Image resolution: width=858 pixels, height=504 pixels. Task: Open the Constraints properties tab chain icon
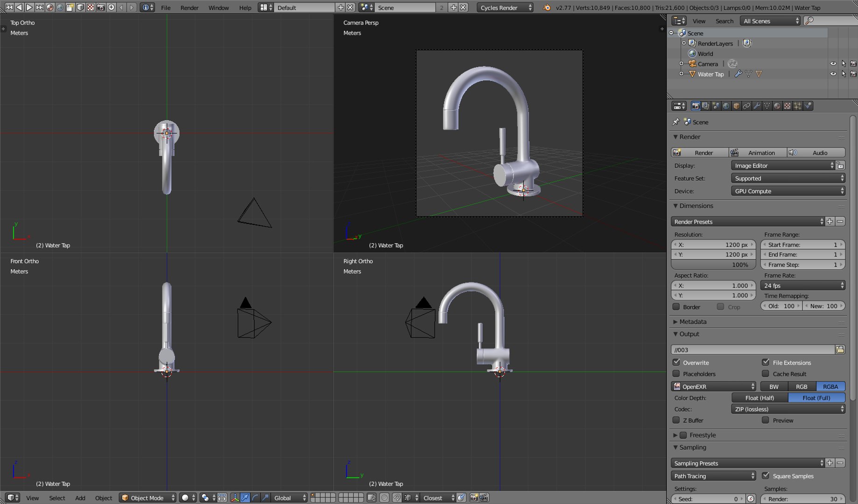(x=746, y=106)
